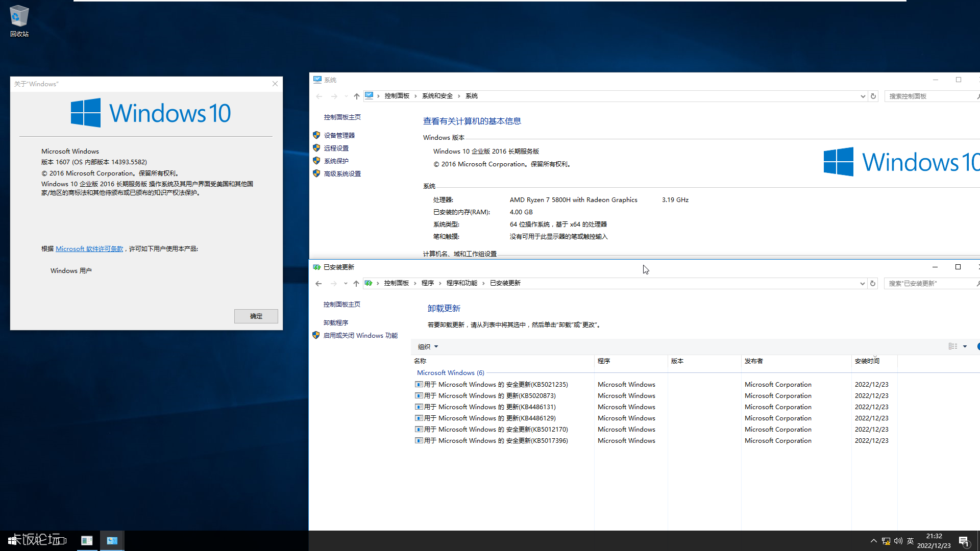This screenshot has height=551, width=980.
Task: Open the 组织 dropdown menu
Action: click(x=428, y=347)
